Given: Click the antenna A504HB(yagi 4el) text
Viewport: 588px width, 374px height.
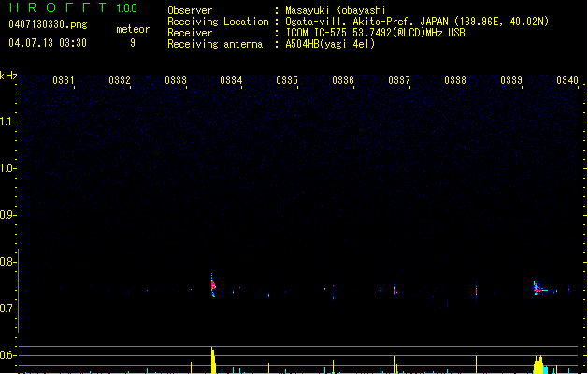Looking at the screenshot, I should 330,44.
